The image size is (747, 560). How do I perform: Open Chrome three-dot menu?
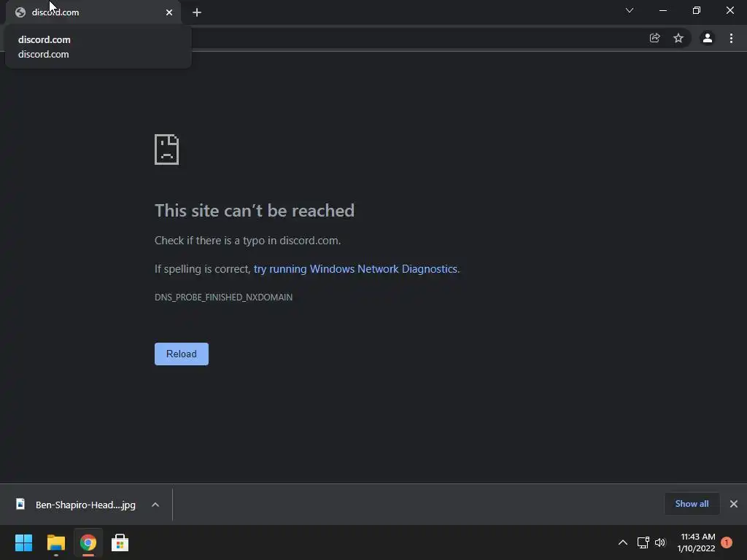731,38
